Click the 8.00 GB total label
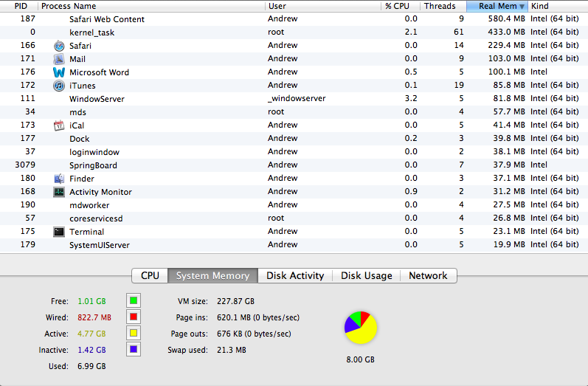Image resolution: width=588 pixels, height=386 pixels. point(360,359)
